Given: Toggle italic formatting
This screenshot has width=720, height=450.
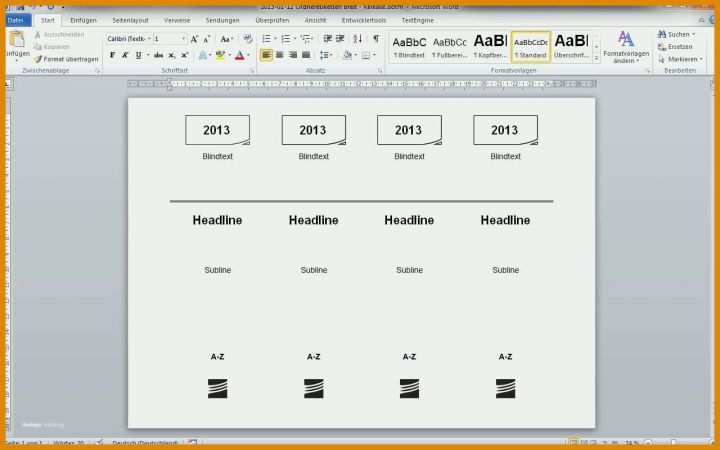Looking at the screenshot, I should [125, 55].
